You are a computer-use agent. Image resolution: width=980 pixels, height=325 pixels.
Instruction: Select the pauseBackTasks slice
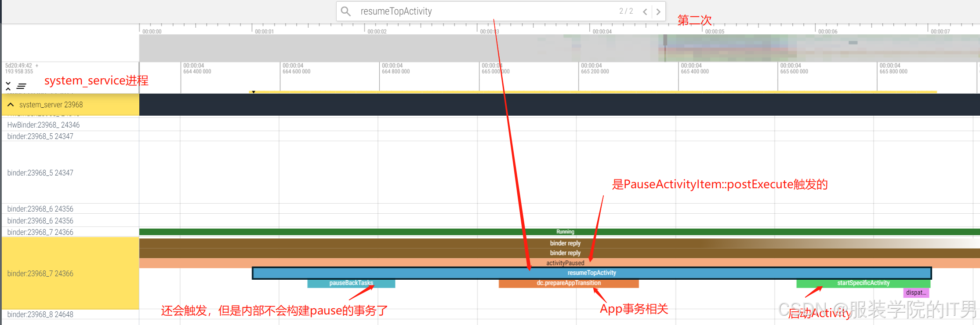351,283
